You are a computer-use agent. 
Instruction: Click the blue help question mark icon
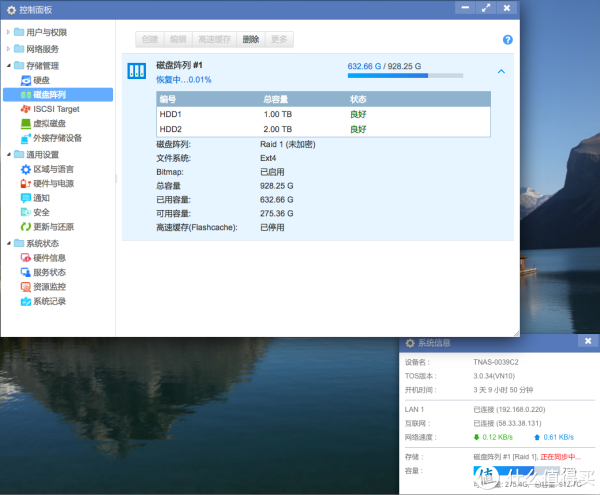[507, 40]
